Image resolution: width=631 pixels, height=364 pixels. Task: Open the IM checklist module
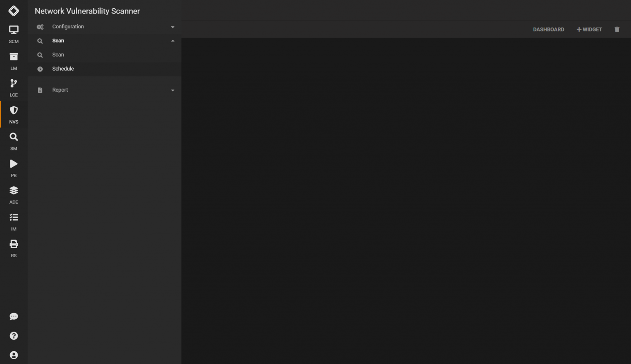[x=14, y=221]
